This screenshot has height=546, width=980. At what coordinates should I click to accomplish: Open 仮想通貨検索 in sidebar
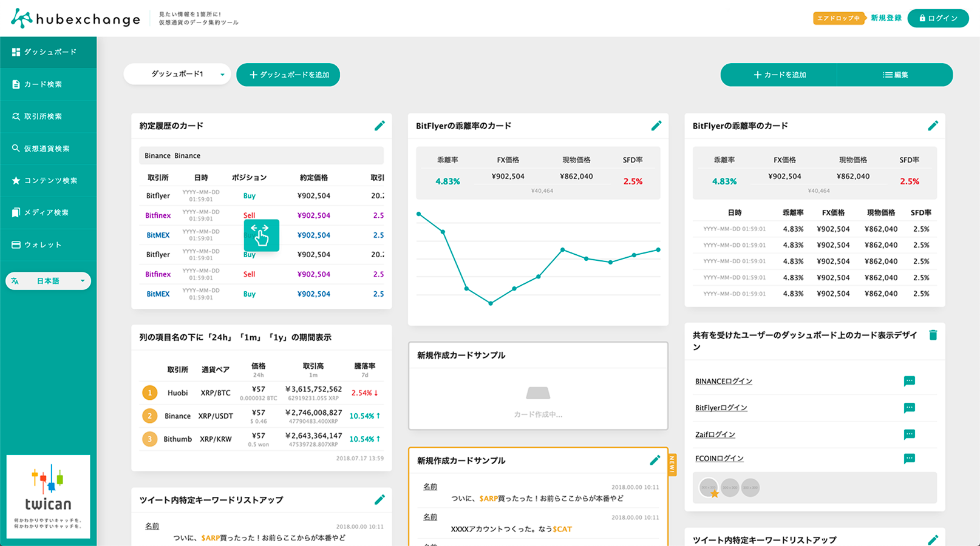pos(48,149)
